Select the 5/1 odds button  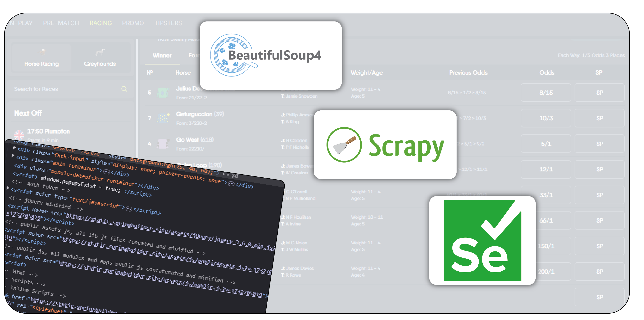click(546, 144)
